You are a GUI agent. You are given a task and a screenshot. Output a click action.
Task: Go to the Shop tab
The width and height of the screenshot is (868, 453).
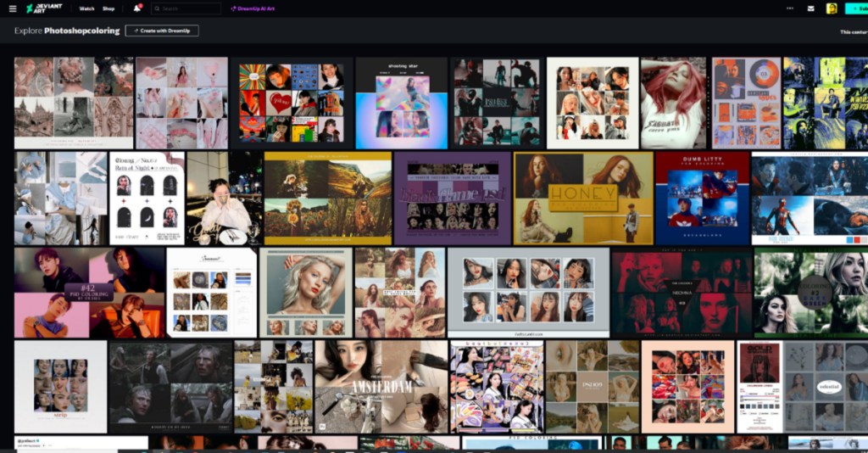pos(108,8)
